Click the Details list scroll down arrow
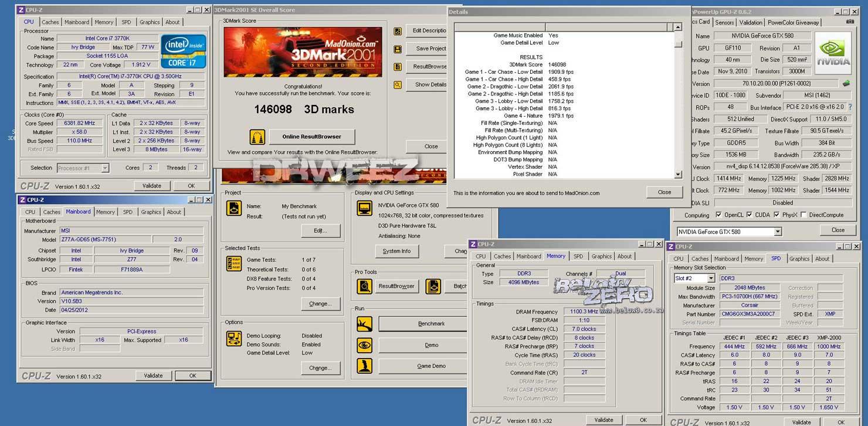This screenshot has width=868, height=426. coord(679,175)
